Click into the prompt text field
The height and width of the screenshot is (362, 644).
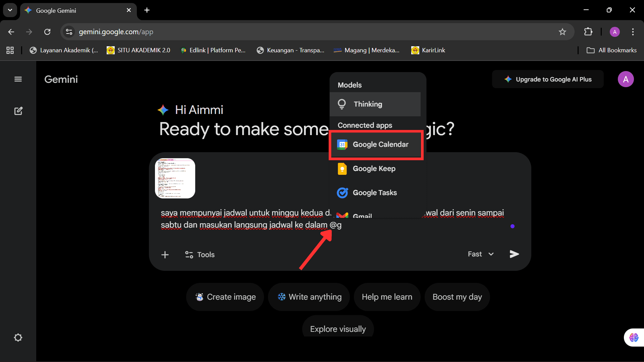point(332,219)
